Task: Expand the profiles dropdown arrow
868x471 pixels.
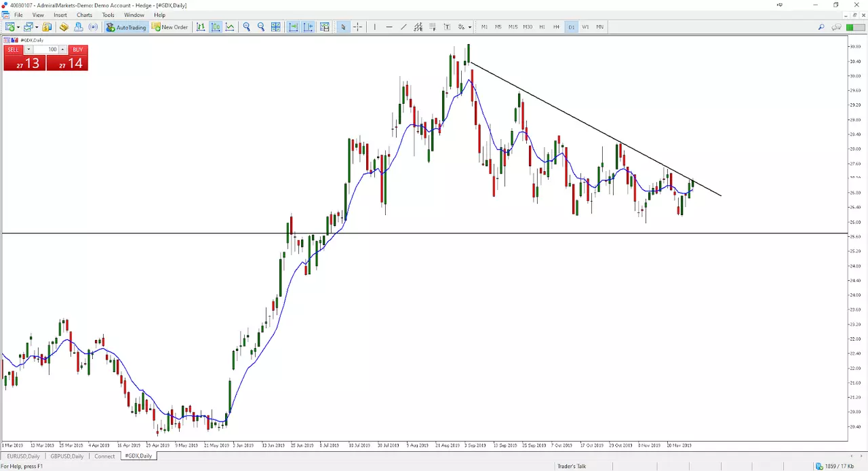Action: [x=37, y=27]
